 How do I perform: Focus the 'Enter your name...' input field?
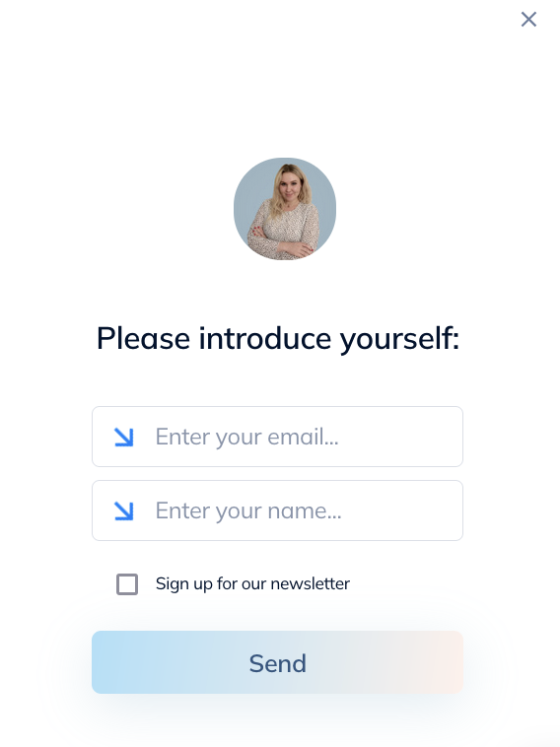277,510
